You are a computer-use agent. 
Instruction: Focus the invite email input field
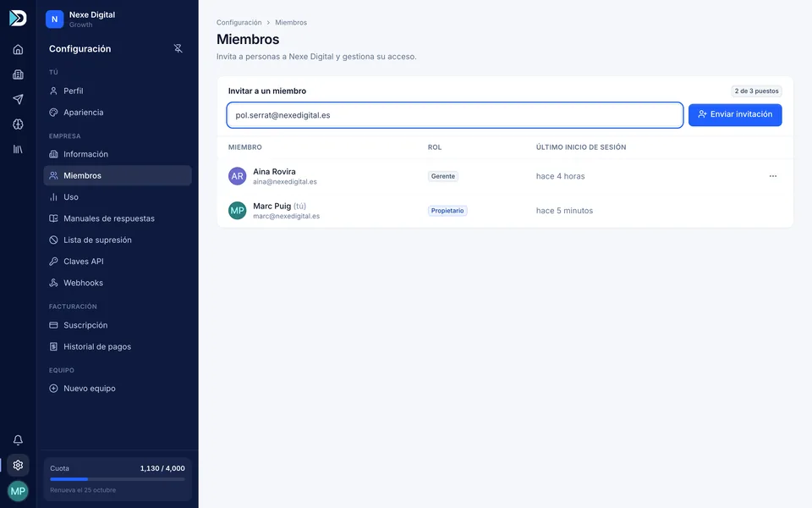click(455, 115)
